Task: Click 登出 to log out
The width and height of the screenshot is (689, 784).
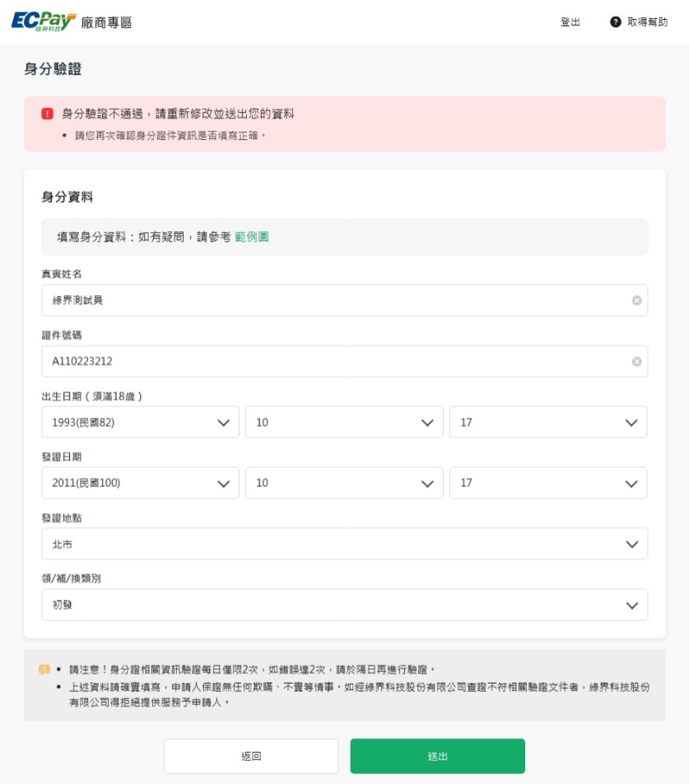Action: (x=570, y=22)
